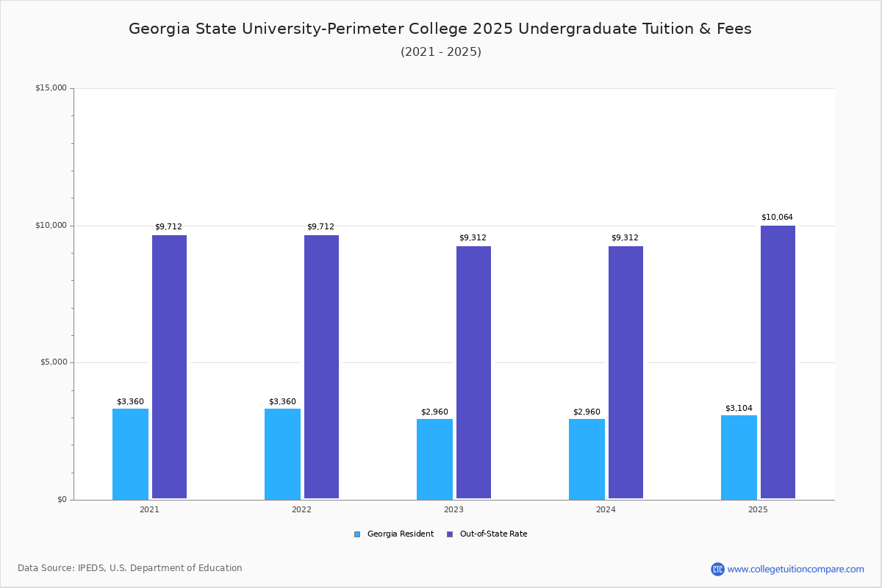Click the $10,064 data label

(777, 218)
